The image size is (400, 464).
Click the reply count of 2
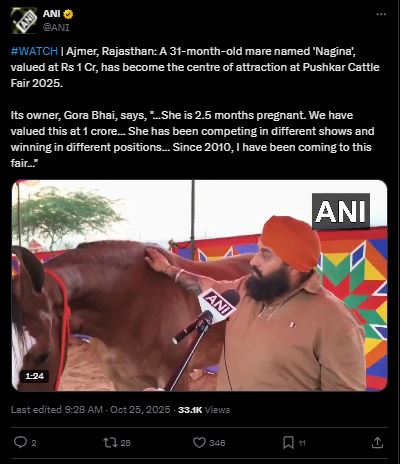(x=34, y=443)
